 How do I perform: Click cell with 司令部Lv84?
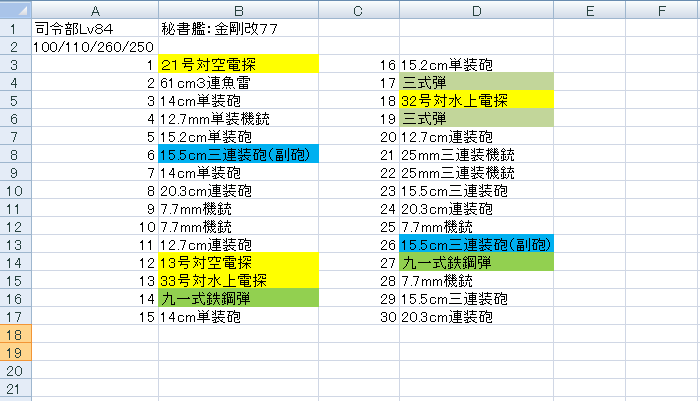tap(95, 28)
